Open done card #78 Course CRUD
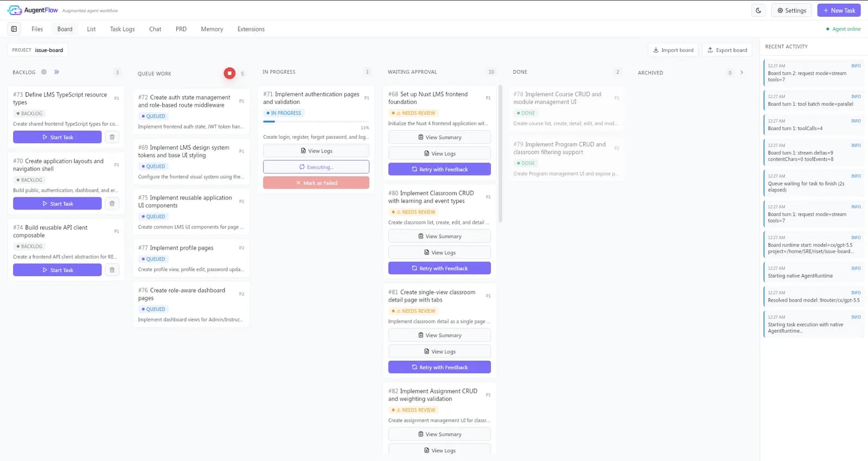 [566, 108]
